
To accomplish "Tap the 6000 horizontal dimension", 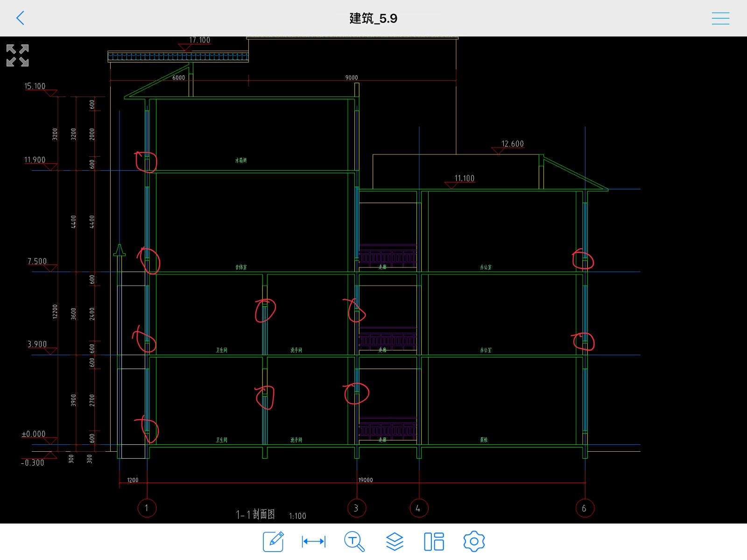I will [179, 78].
